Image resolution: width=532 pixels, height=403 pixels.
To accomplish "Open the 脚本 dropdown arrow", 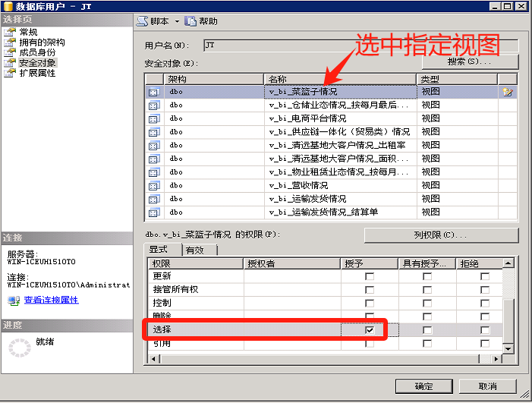I will pyautogui.click(x=177, y=21).
